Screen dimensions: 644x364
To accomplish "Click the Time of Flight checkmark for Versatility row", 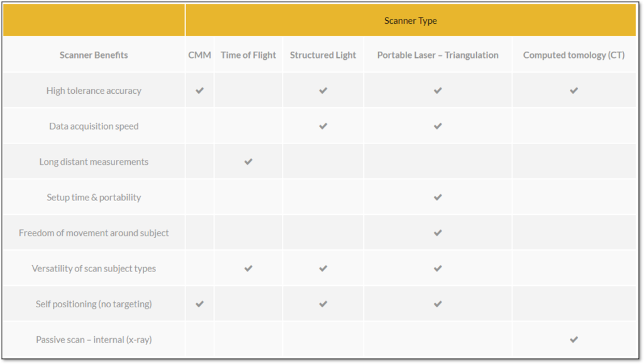I will click(248, 268).
